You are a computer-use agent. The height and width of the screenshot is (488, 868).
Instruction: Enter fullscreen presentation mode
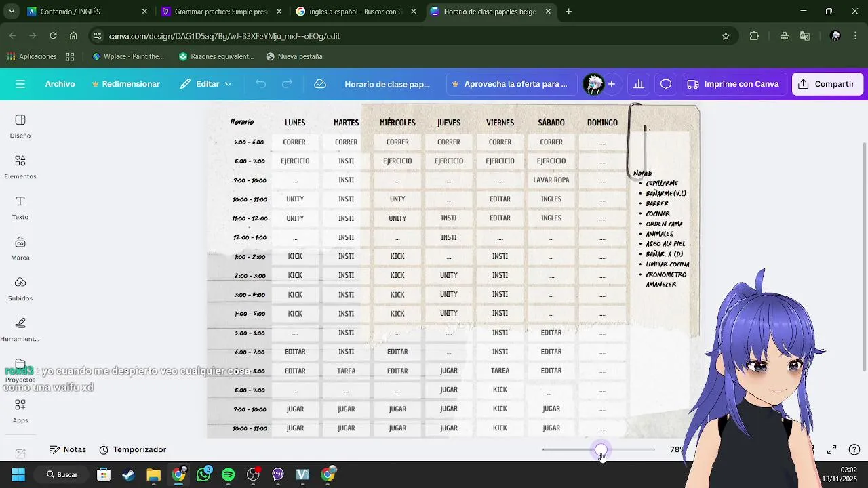click(x=832, y=449)
